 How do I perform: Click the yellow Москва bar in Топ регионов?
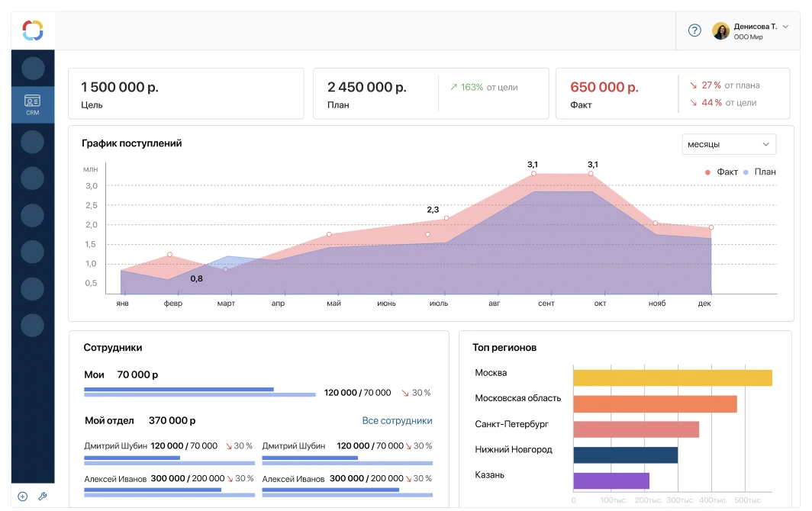[x=672, y=377]
